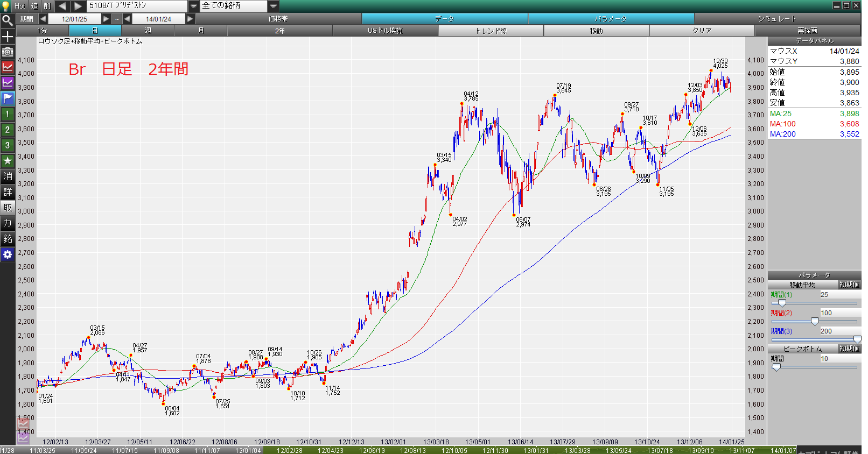Click the blue flag icon
Screen dimensions: 868x454
pyautogui.click(x=8, y=98)
